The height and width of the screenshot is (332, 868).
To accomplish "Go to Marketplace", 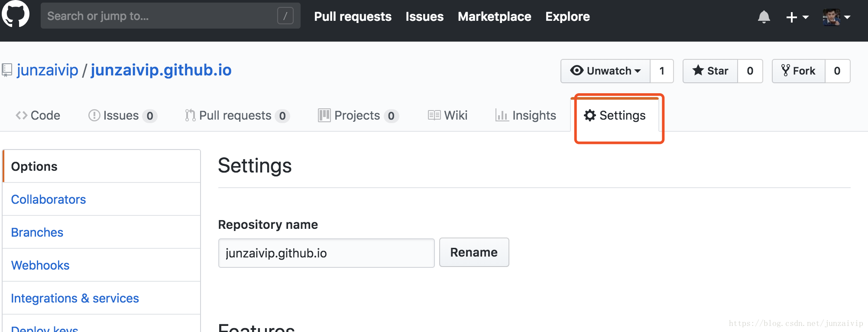I will click(x=494, y=16).
